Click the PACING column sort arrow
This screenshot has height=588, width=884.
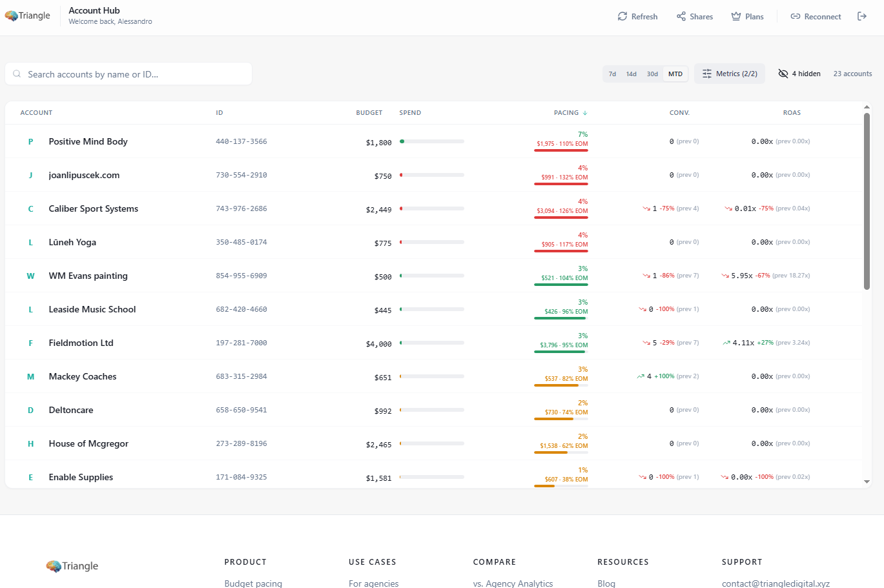pyautogui.click(x=585, y=113)
